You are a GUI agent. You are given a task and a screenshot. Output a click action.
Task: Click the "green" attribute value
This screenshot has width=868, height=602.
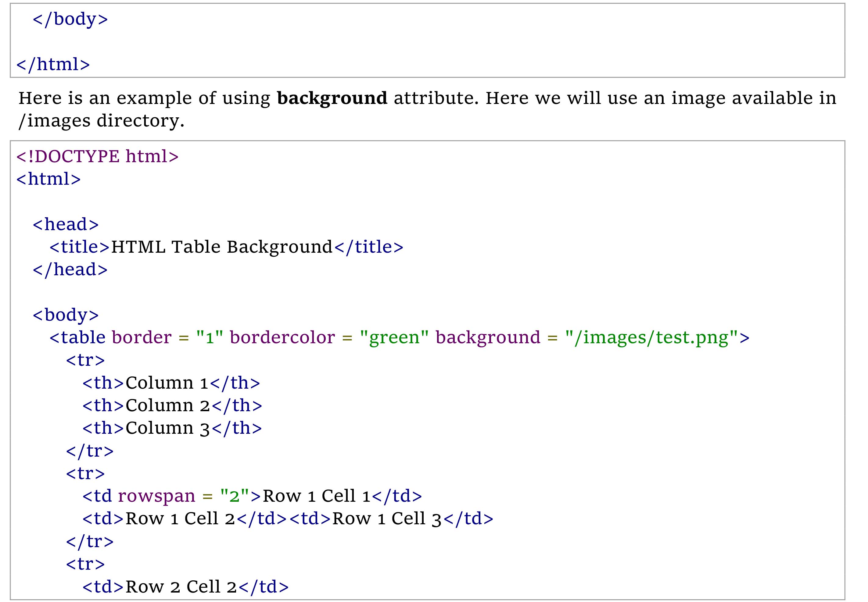394,337
